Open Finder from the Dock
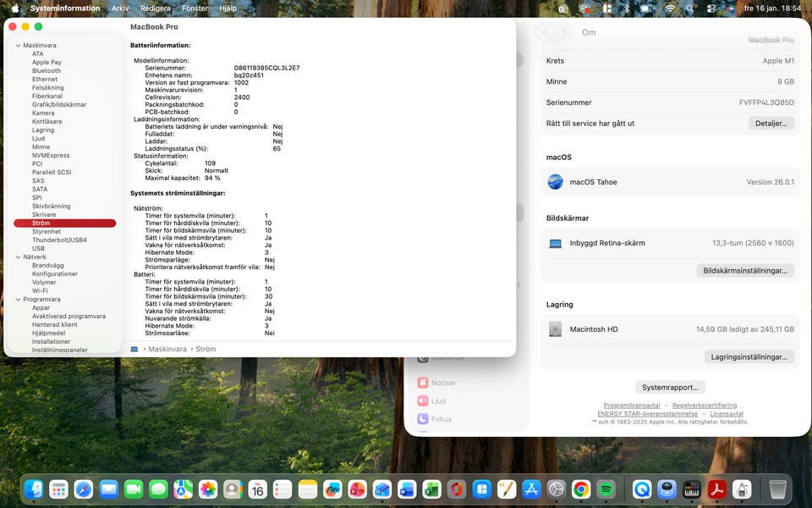812x508 pixels. pos(34,489)
